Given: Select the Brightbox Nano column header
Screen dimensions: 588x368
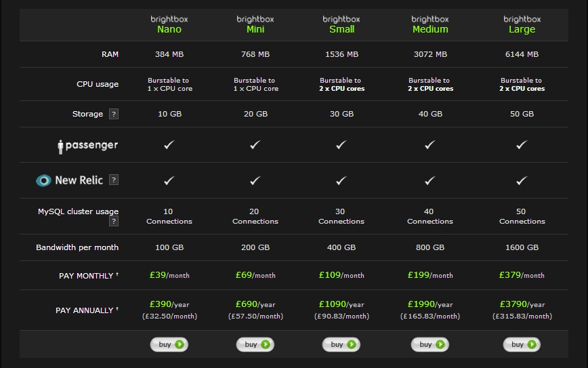Looking at the screenshot, I should point(169,24).
